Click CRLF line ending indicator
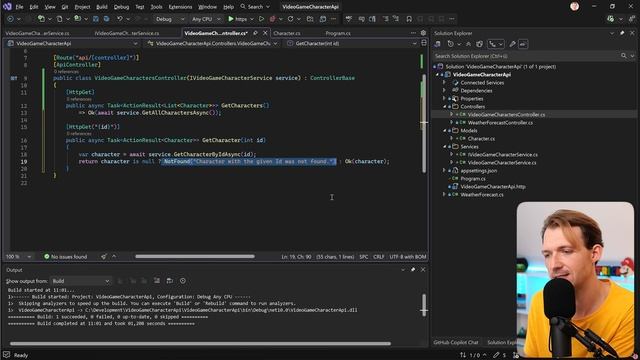This screenshot has height=360, width=640. click(378, 257)
